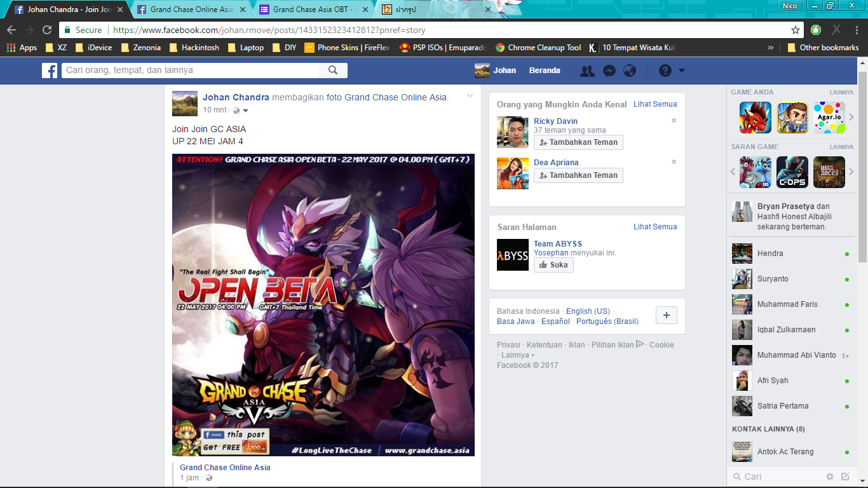Image resolution: width=868 pixels, height=488 pixels.
Task: Add Dea Apriana with Tambahkan Teman
Action: (x=578, y=175)
